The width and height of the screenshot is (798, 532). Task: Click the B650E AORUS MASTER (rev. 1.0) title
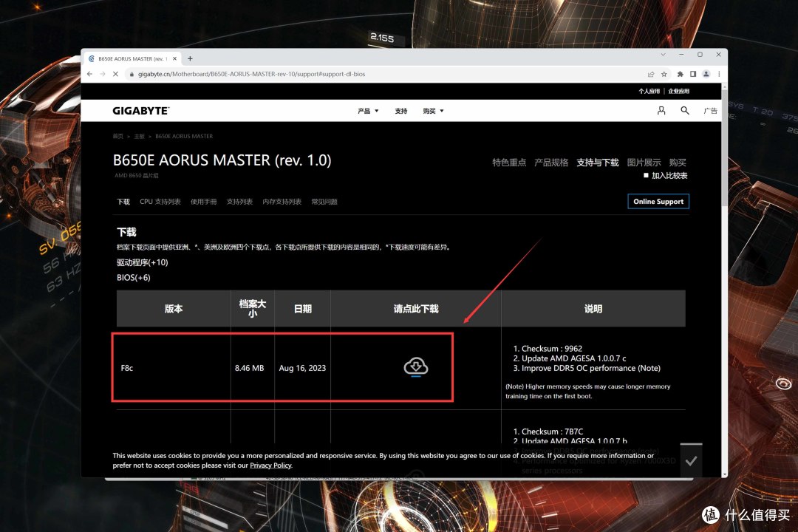coord(222,160)
